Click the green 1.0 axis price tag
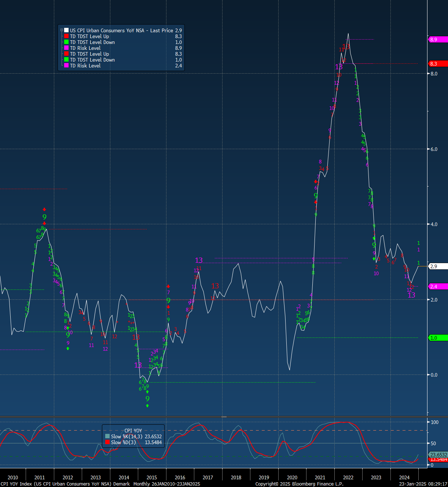The image size is (448, 487). (x=438, y=338)
